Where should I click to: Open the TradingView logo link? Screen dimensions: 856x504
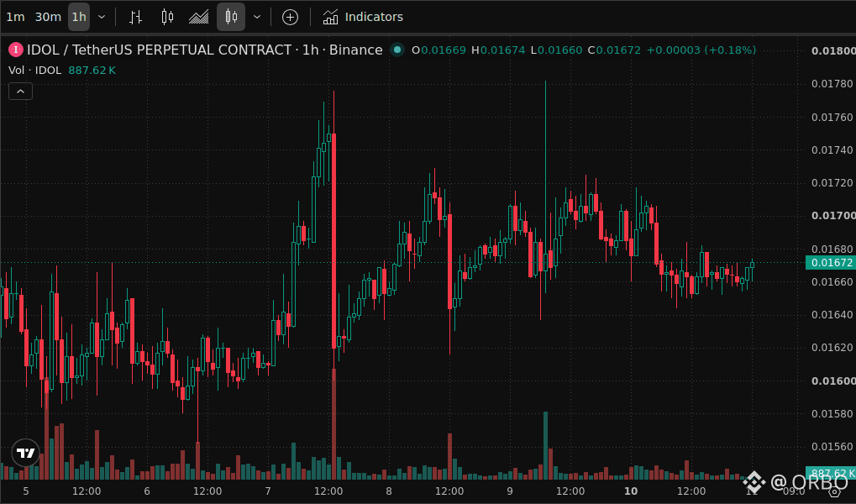[26, 454]
